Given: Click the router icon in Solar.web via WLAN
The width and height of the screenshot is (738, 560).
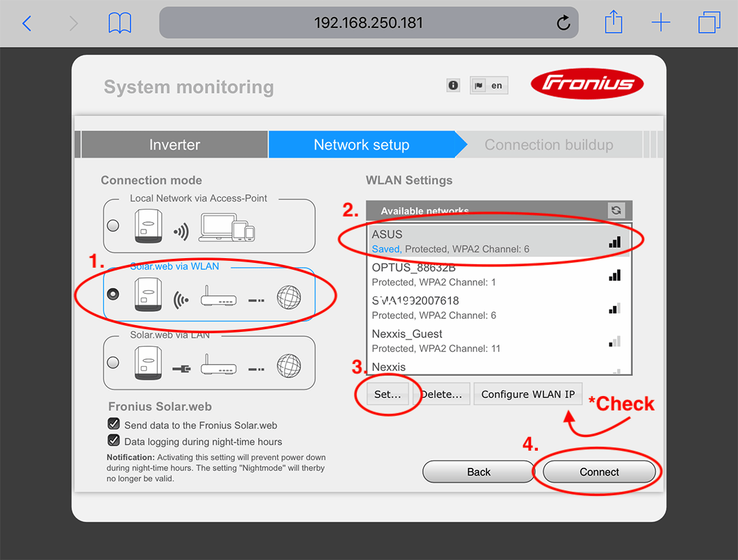Looking at the screenshot, I should point(219,296).
